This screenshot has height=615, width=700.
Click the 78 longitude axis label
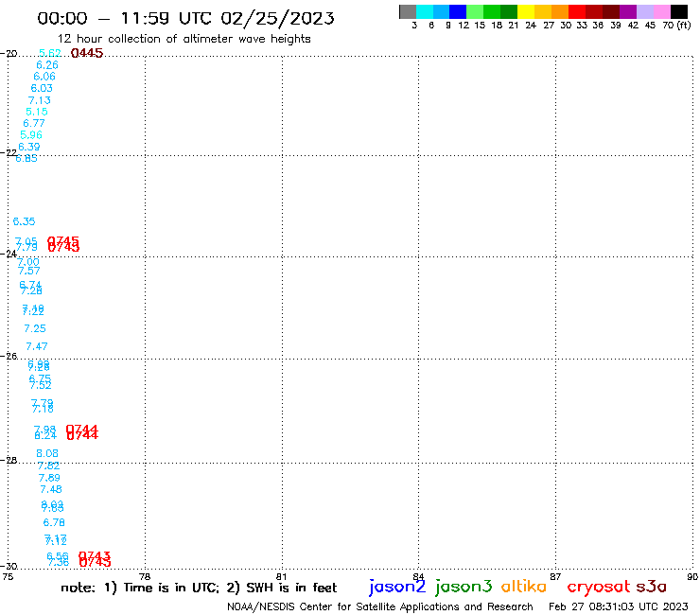(145, 576)
